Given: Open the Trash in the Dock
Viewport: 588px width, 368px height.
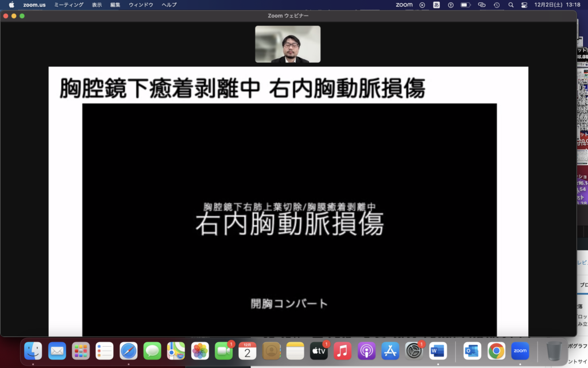Looking at the screenshot, I should click(554, 351).
